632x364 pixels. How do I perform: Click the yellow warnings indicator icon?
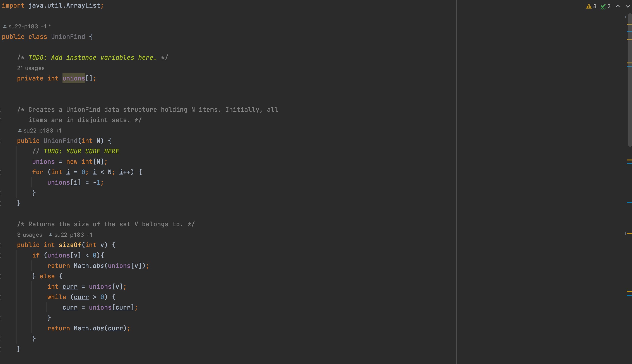pos(589,6)
